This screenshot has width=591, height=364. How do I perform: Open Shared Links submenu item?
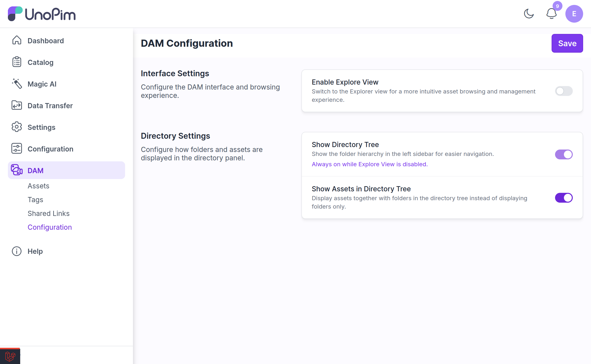[49, 213]
